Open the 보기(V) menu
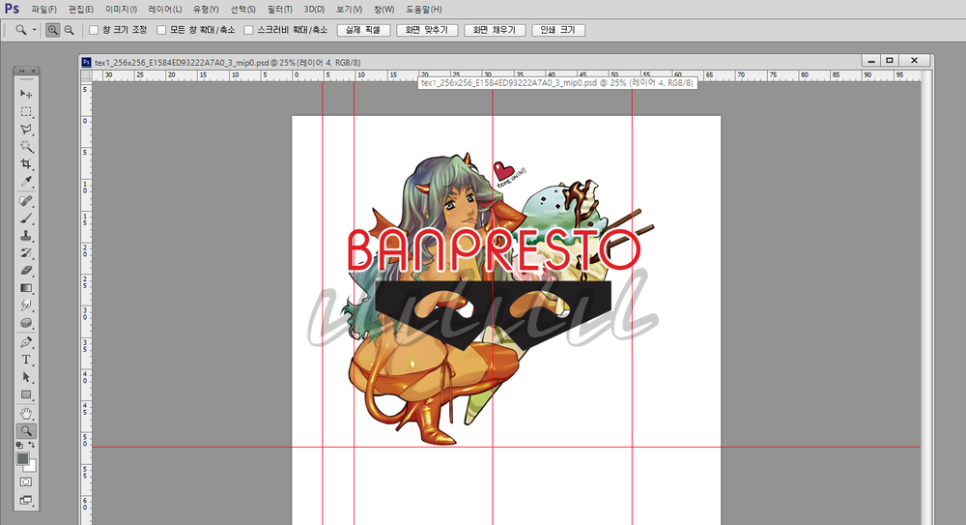Screen dimensions: 966x525 [349, 9]
